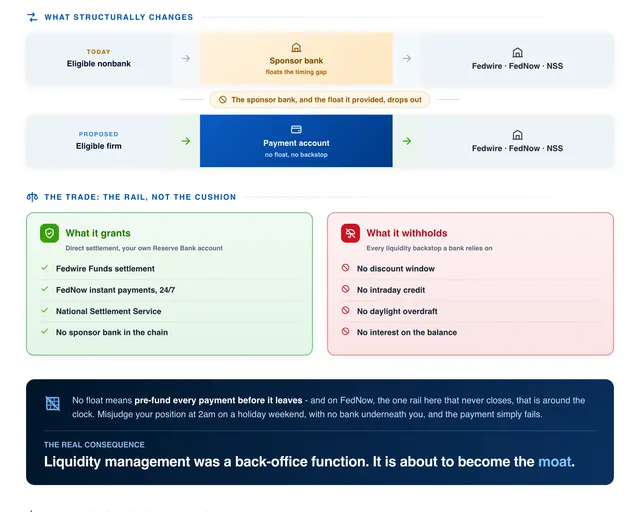Click the prohibited icon in the drops-out pill
640x512 pixels.
(222, 100)
